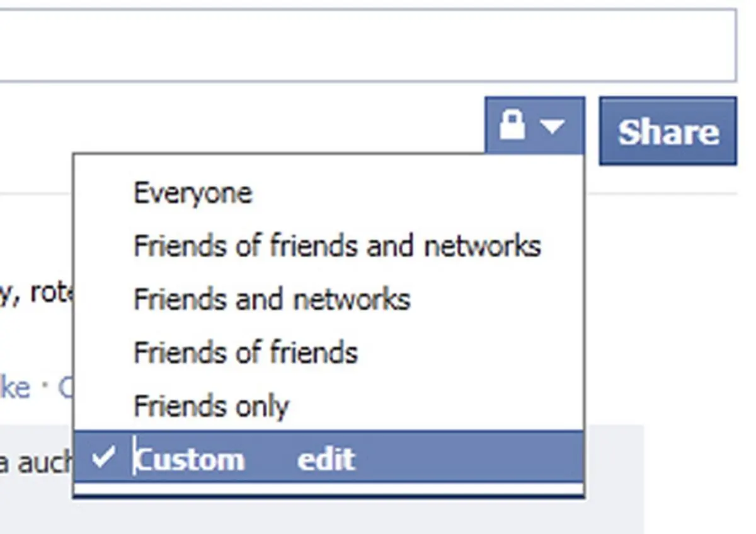
Task: Select Everyone privacy option
Action: point(193,192)
